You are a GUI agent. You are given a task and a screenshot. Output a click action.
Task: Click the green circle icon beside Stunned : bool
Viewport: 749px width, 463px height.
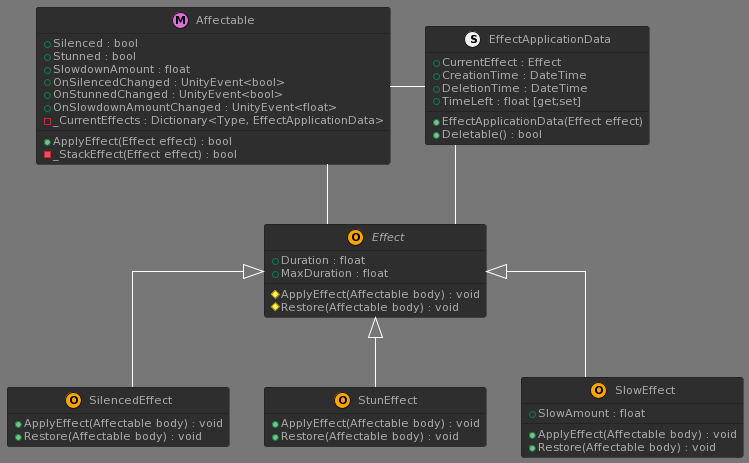(47, 57)
